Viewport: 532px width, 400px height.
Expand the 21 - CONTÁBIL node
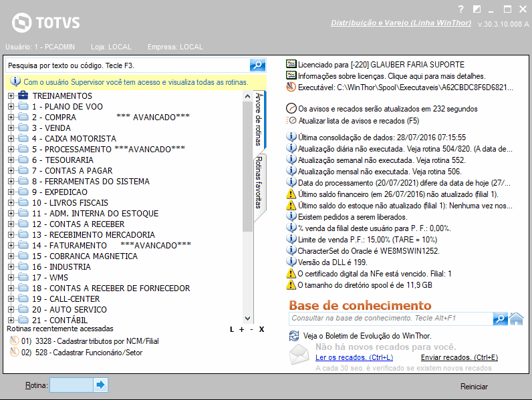[x=11, y=320]
